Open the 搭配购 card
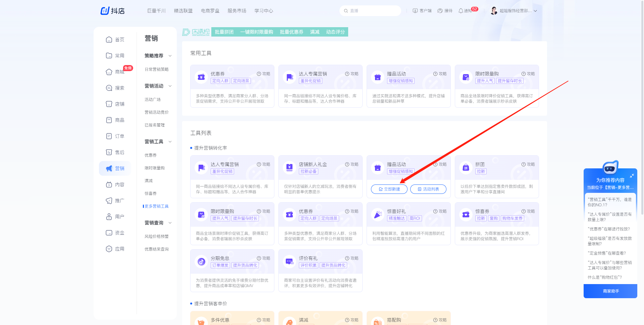This screenshot has width=644, height=325. (409, 318)
